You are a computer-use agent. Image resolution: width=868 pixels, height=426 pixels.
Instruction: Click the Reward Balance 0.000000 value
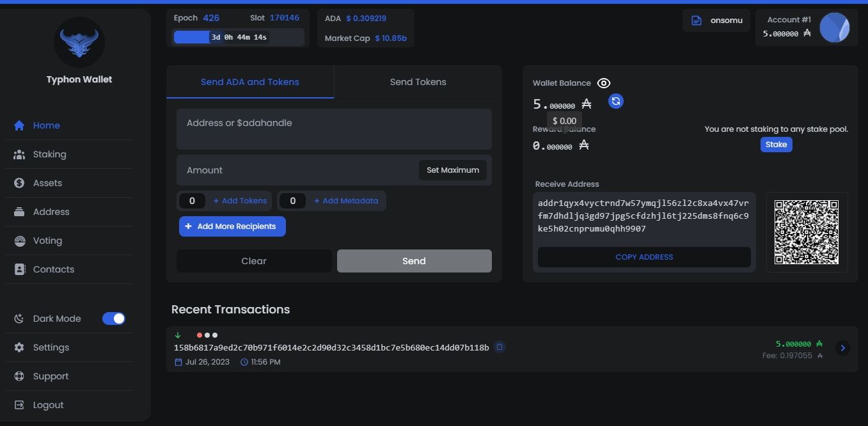coord(553,146)
